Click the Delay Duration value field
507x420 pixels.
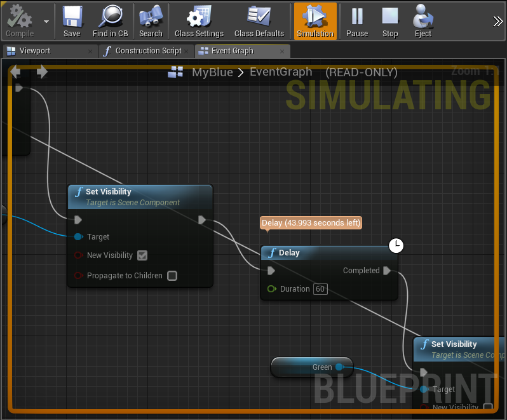320,289
